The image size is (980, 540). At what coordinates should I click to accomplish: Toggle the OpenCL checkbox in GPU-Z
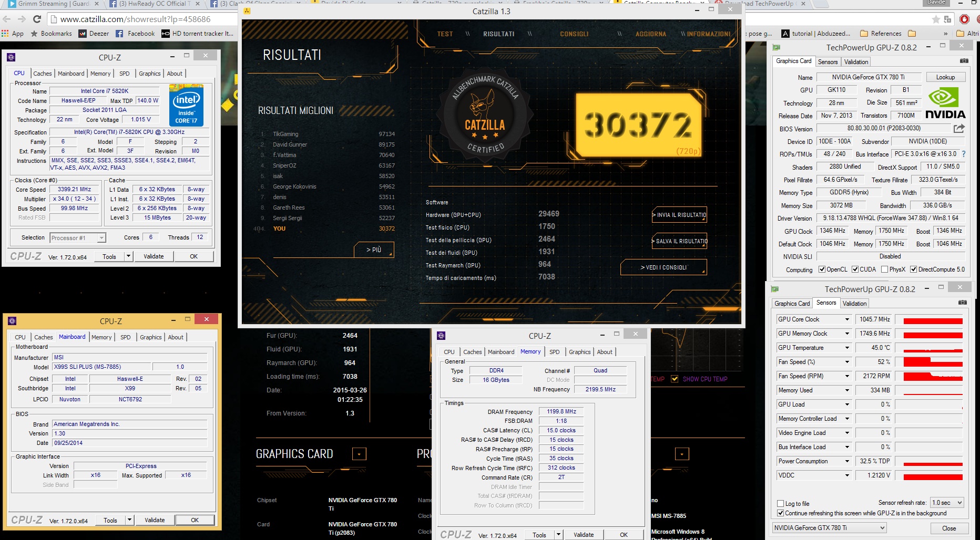click(x=822, y=269)
